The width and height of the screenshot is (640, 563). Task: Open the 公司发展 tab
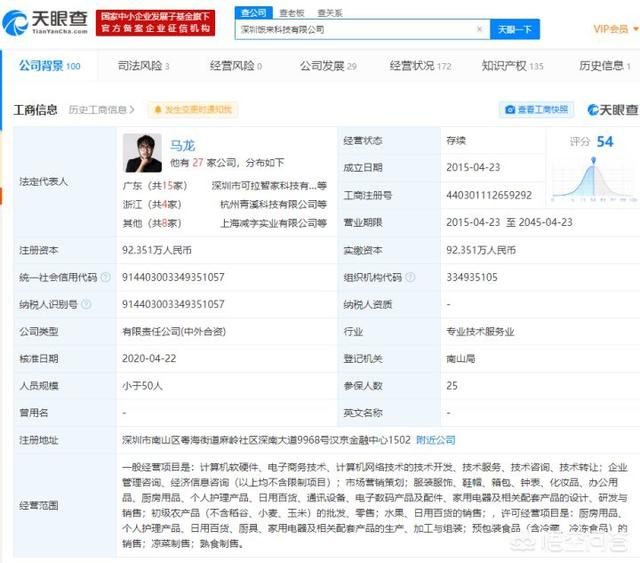tap(328, 66)
